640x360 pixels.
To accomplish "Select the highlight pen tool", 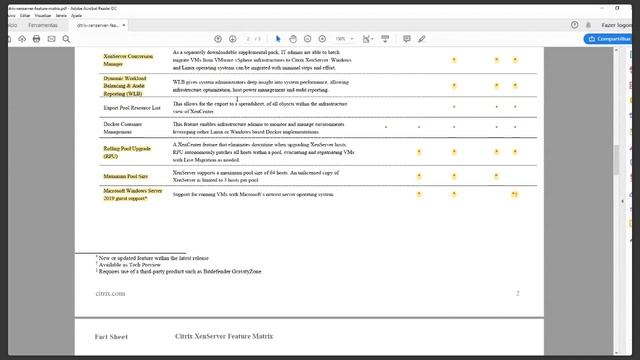I will [x=422, y=39].
